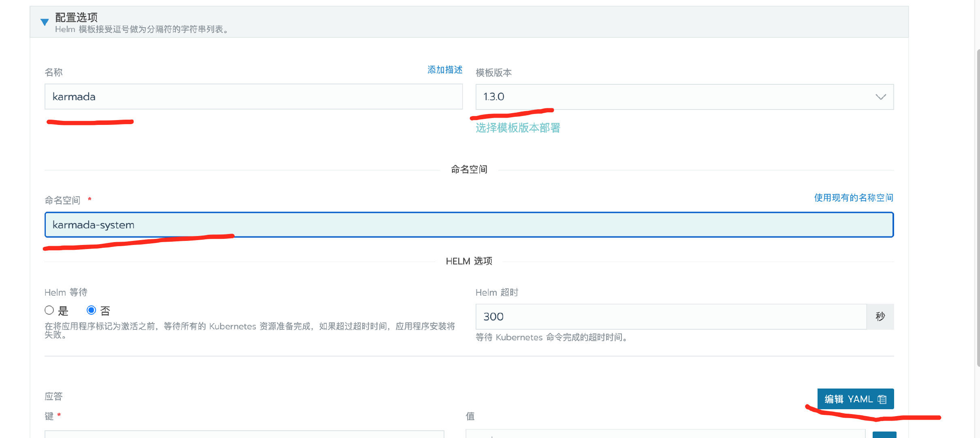Image resolution: width=980 pixels, height=438 pixels.
Task: Click the 值 input field under 应答
Action: (666, 434)
